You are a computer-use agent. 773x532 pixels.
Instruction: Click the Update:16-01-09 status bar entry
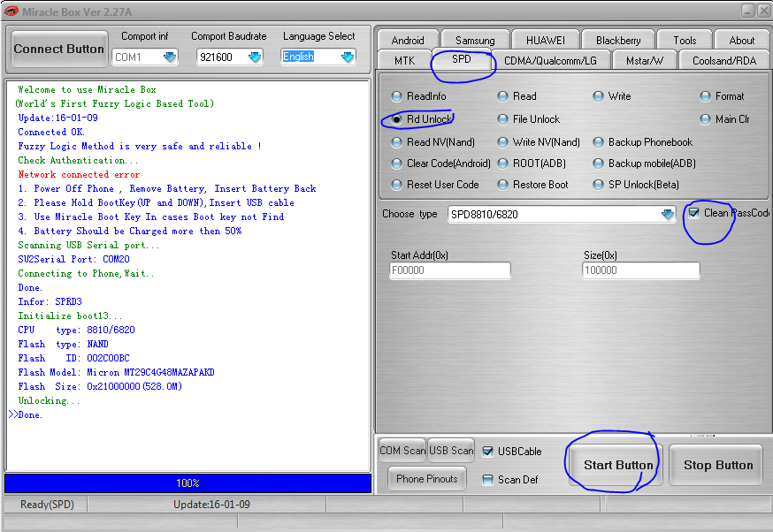click(211, 505)
